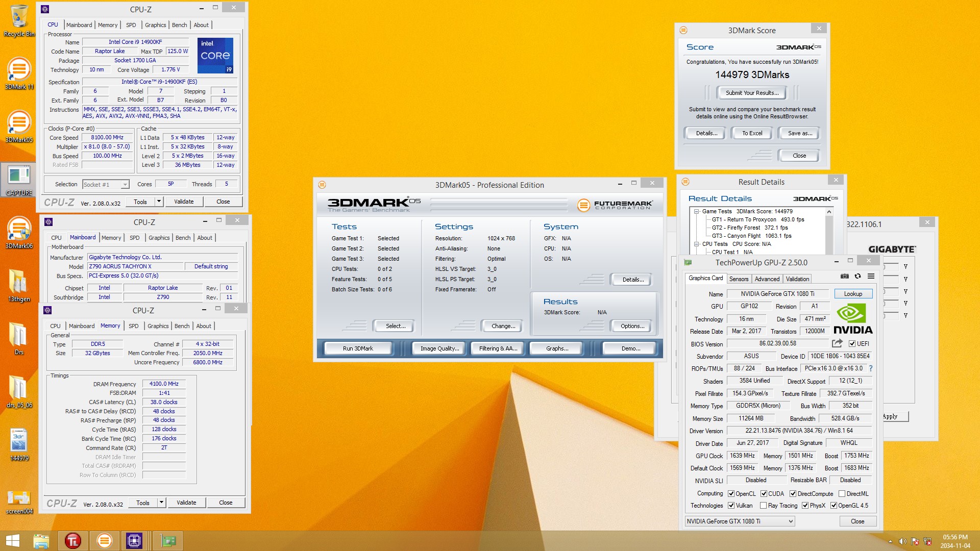980x551 pixels.
Task: Open Tools dropdown arrow in Memory CPU-Z
Action: click(161, 503)
